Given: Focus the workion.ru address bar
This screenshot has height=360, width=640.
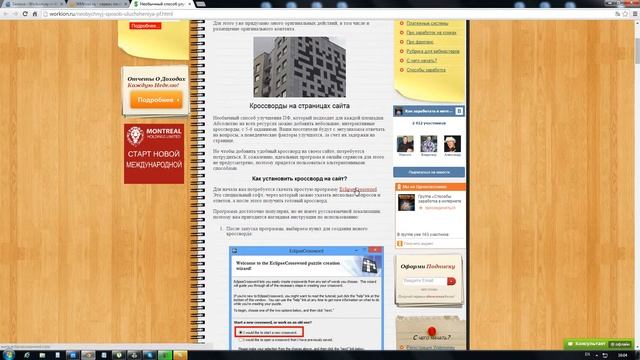Looking at the screenshot, I should (327, 13).
